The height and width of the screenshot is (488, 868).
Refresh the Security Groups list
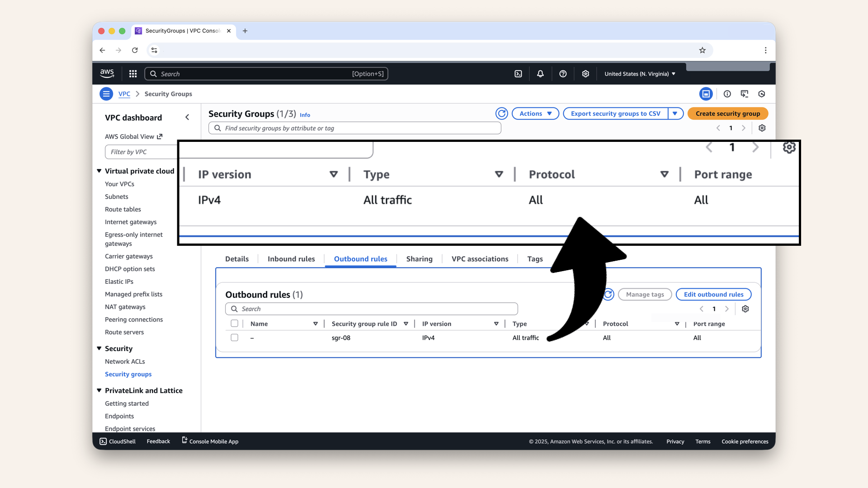point(501,113)
